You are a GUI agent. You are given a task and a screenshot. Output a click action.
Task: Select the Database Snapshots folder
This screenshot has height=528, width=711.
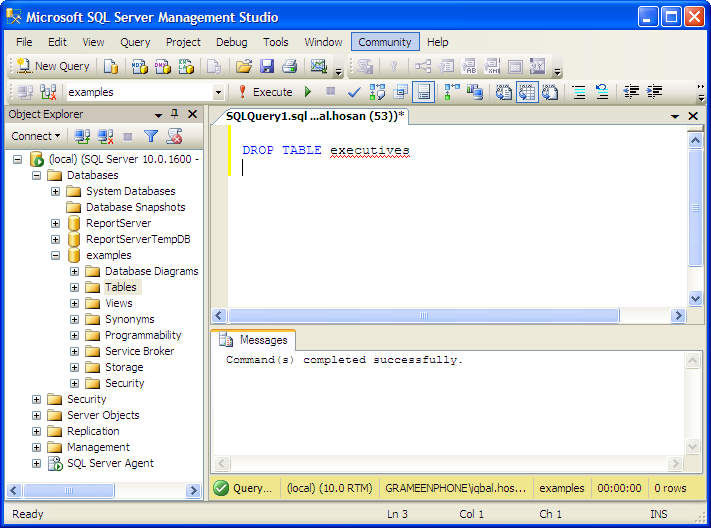[136, 207]
